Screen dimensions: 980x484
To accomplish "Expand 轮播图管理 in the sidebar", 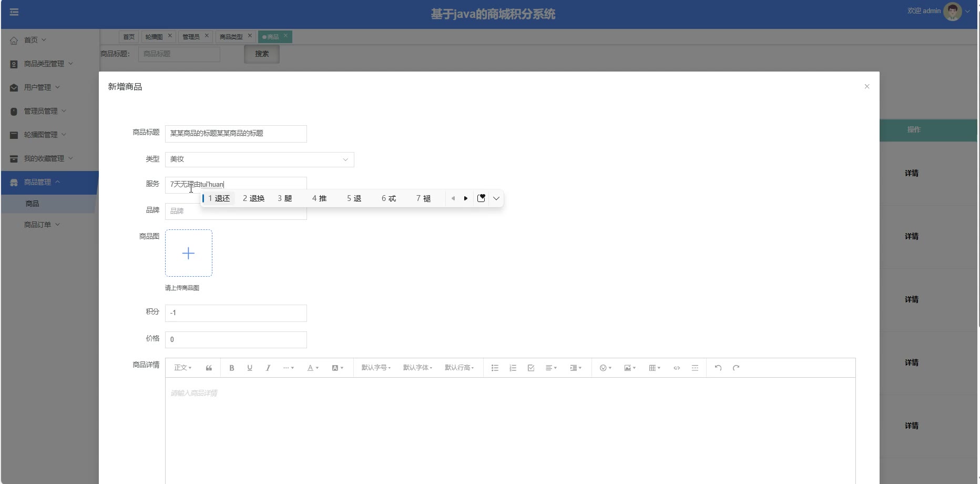I will tap(49, 135).
